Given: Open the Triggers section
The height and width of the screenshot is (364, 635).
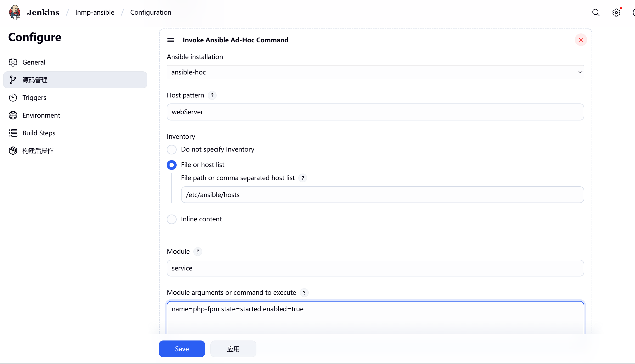Looking at the screenshot, I should pyautogui.click(x=34, y=97).
